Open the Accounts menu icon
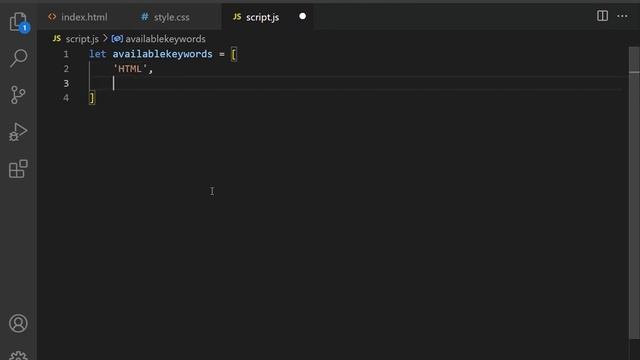Screen dimensions: 640x360 click(x=18, y=323)
